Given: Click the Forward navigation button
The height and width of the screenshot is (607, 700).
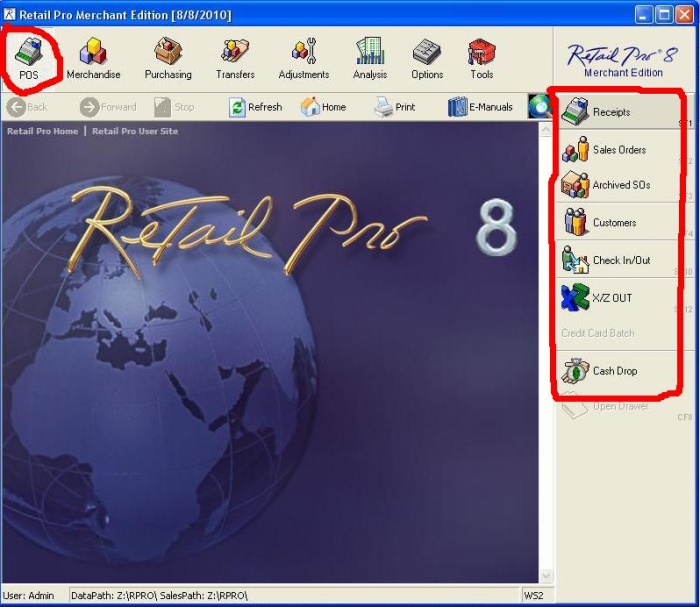Looking at the screenshot, I should tap(108, 107).
